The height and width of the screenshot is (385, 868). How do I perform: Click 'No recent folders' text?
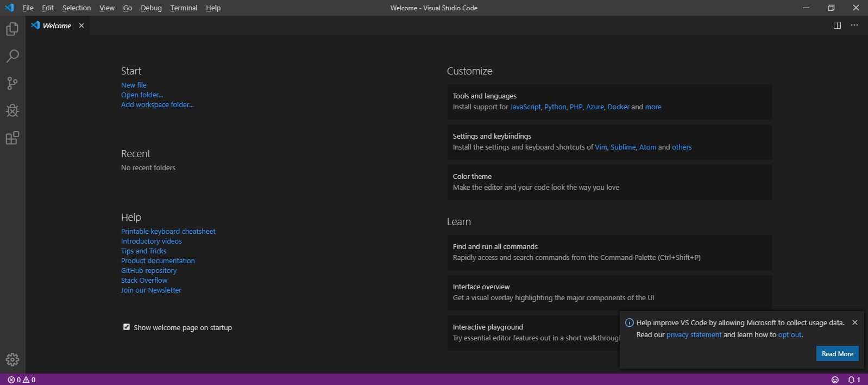point(148,167)
